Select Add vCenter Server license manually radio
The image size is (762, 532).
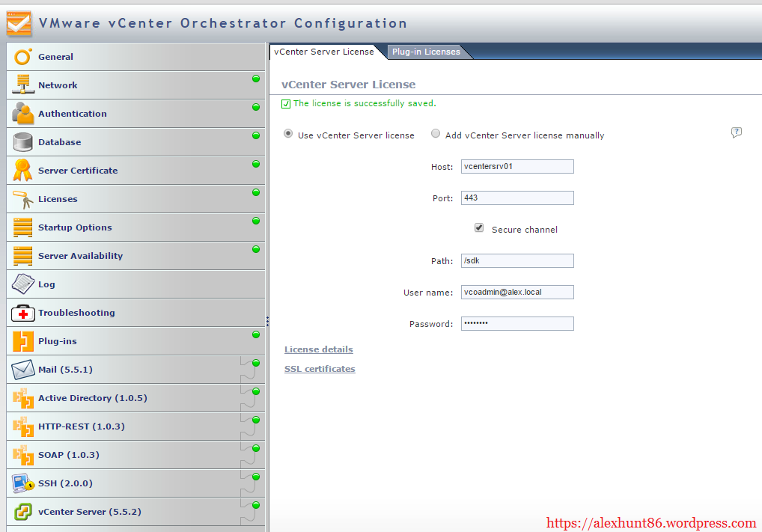(x=436, y=133)
